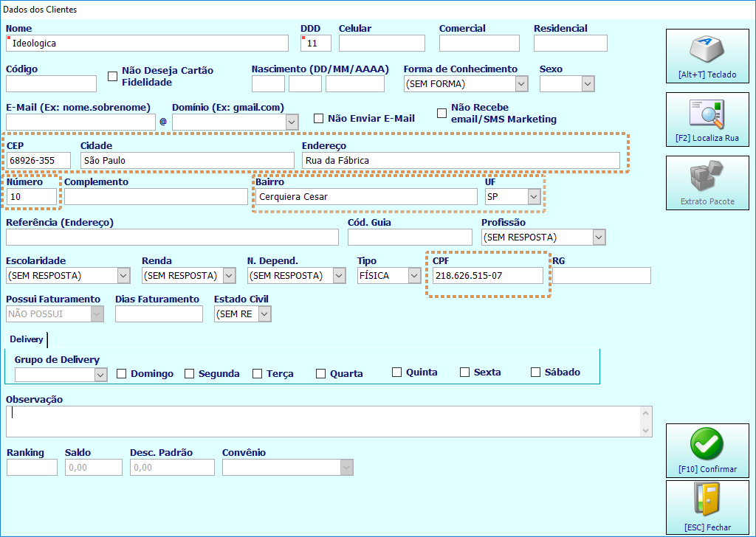Toggle the Sábado delivery checkbox
Viewport: 756px width, 537px height.
coord(535,373)
